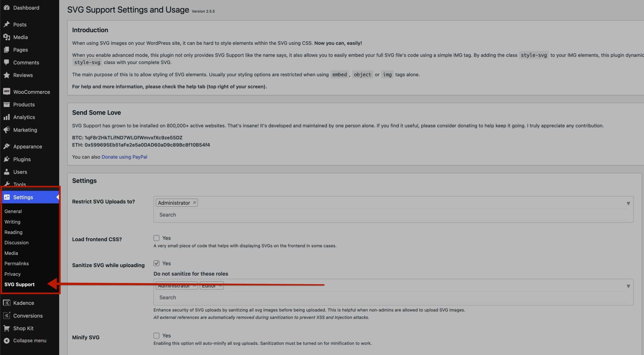This screenshot has height=355, width=644.
Task: Click 'Do not sanitize for these roles' label
Action: click(191, 274)
